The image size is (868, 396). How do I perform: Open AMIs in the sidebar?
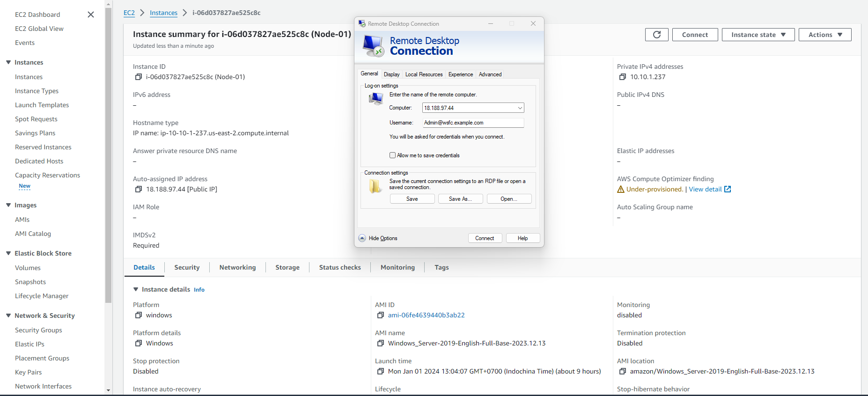(x=22, y=220)
